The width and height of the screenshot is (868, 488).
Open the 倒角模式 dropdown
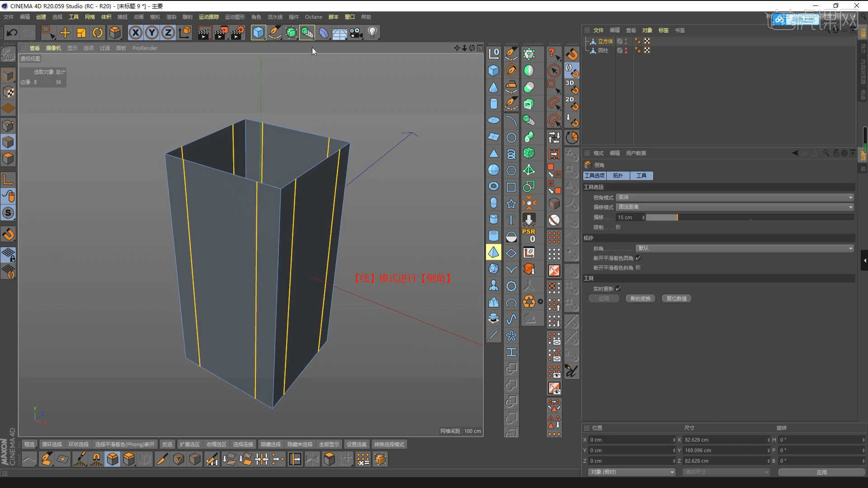[735, 197]
